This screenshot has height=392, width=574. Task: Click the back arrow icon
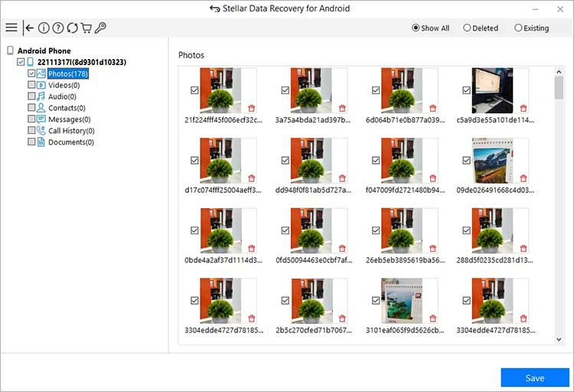pyautogui.click(x=29, y=28)
